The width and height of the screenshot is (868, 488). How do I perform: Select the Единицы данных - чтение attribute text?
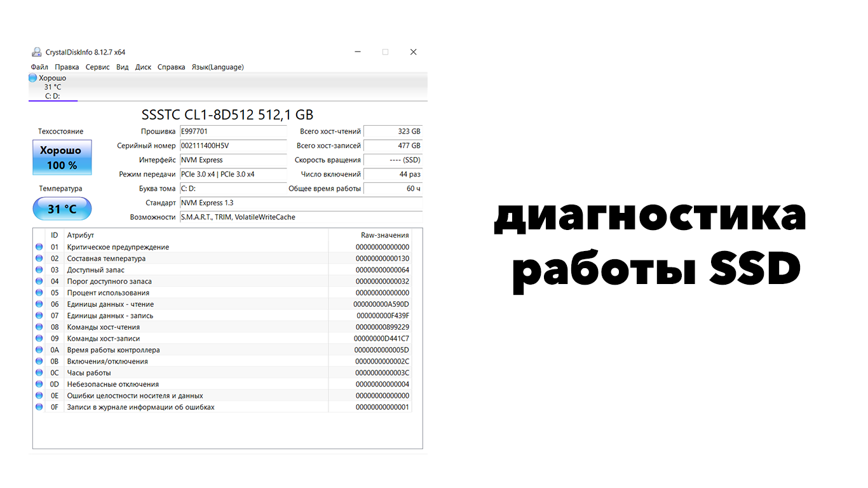tap(111, 304)
